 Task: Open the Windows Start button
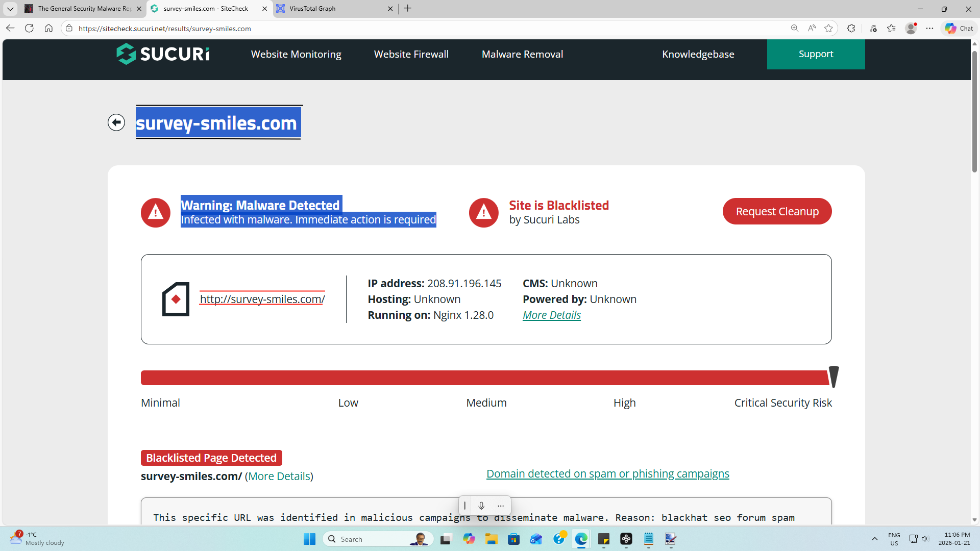[x=309, y=539]
